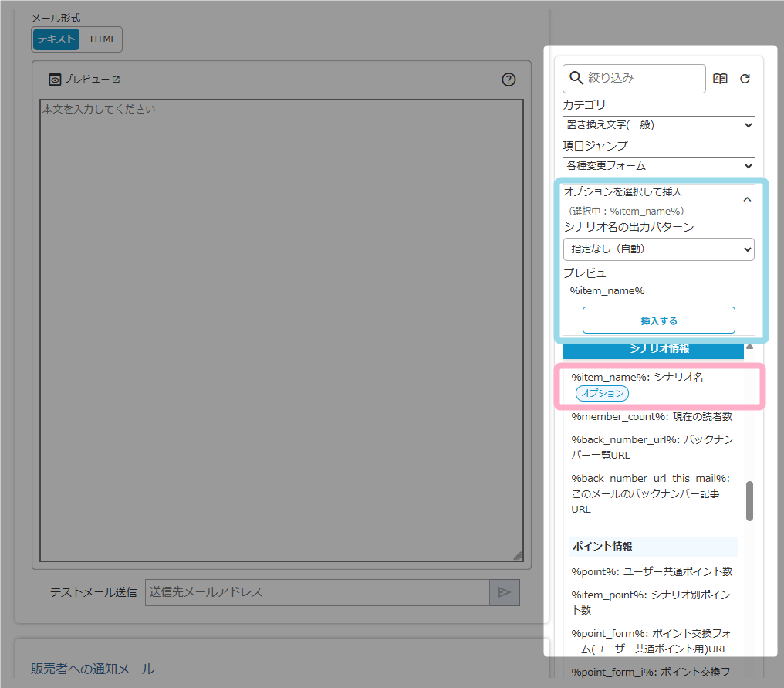Select %member_count% 現在の読者数 item

coord(651,417)
